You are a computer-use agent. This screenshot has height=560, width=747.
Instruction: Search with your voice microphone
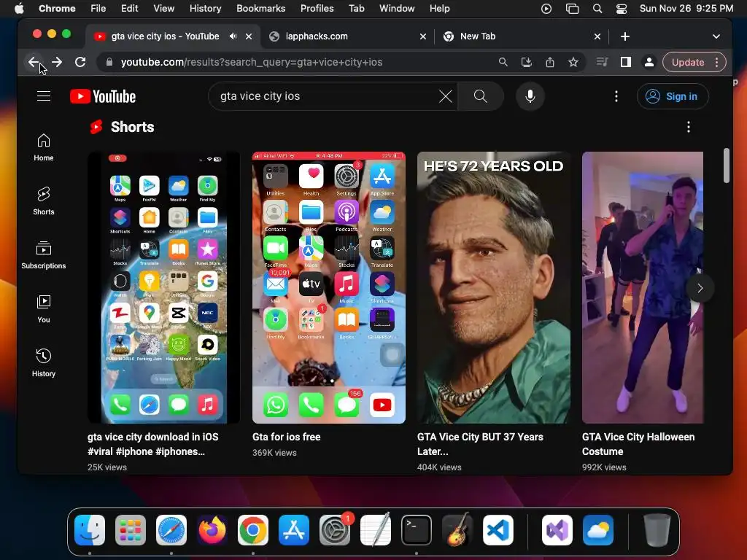pyautogui.click(x=530, y=96)
